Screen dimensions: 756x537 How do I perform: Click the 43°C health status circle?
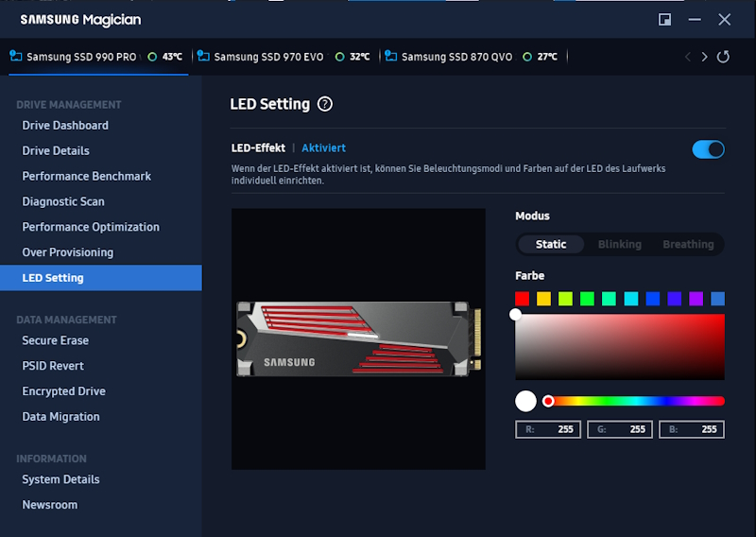pyautogui.click(x=152, y=57)
